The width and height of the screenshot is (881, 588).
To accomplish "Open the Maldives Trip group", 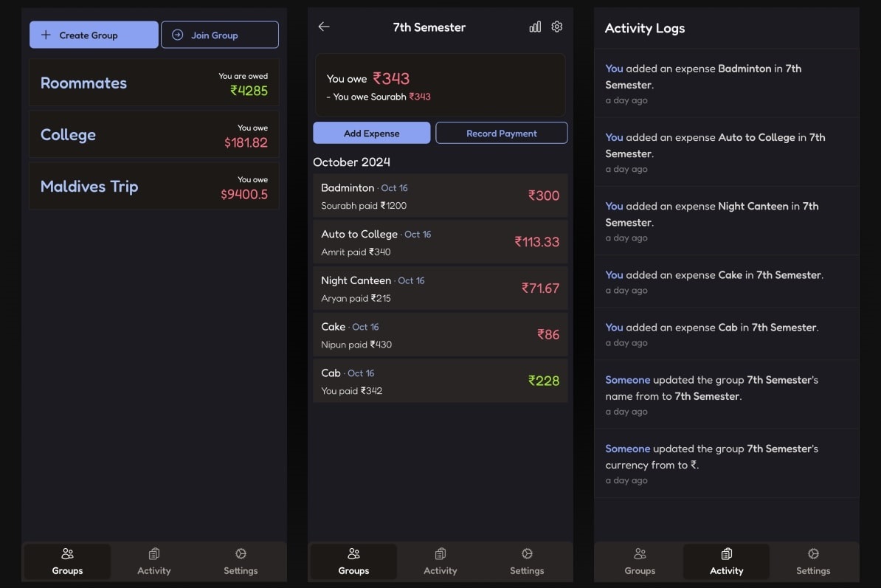I will pyautogui.click(x=153, y=187).
